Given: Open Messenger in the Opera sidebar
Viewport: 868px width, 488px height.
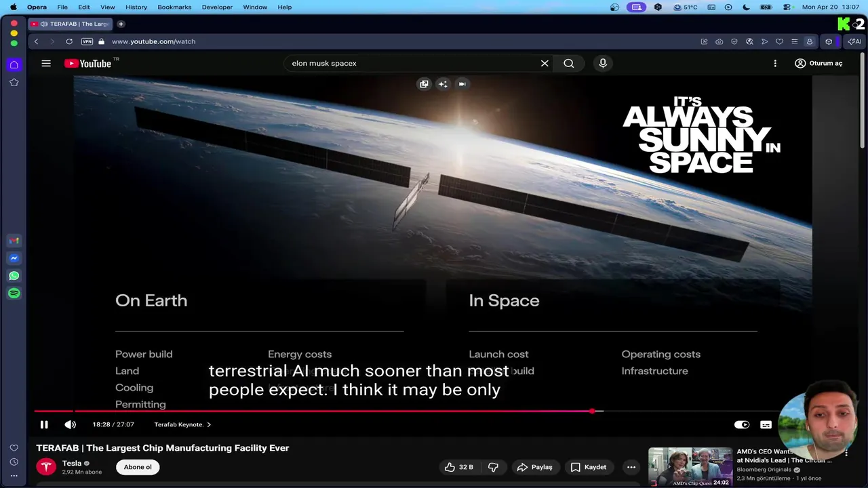Looking at the screenshot, I should point(14,258).
